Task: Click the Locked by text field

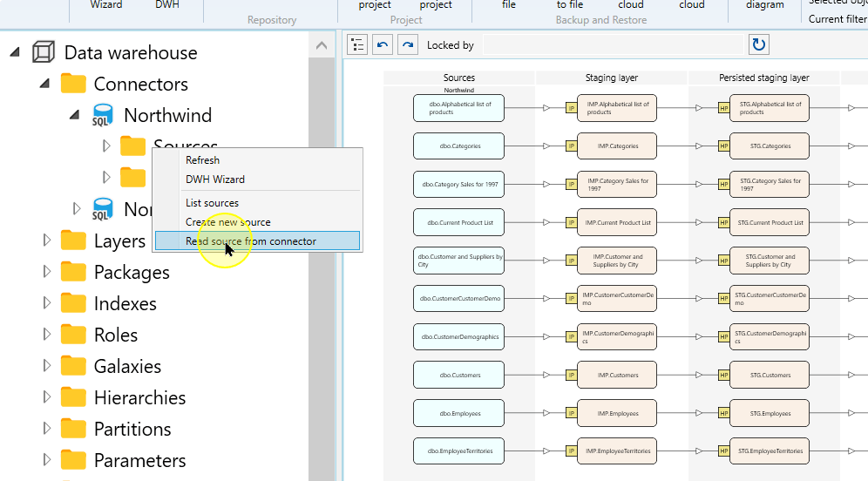Action: point(613,44)
